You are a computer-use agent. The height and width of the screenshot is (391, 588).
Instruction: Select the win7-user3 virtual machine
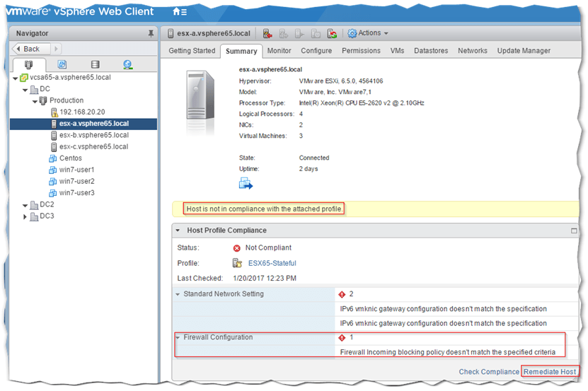pyautogui.click(x=76, y=193)
